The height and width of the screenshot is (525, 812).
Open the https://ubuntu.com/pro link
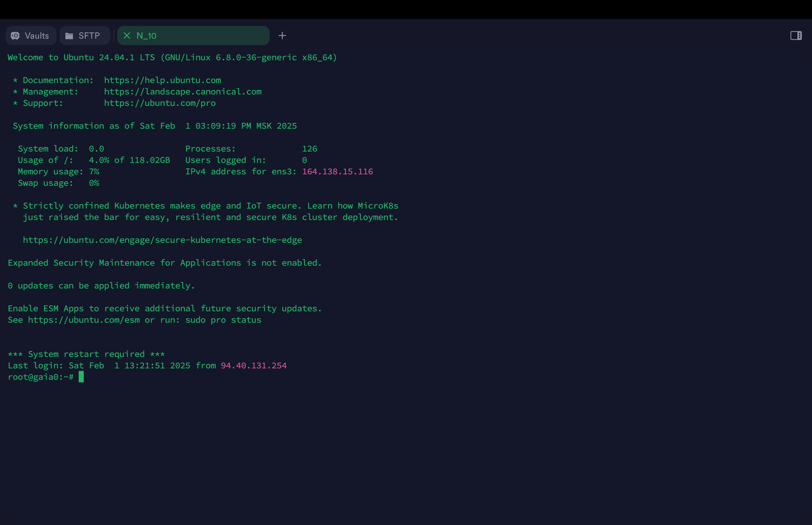(160, 103)
